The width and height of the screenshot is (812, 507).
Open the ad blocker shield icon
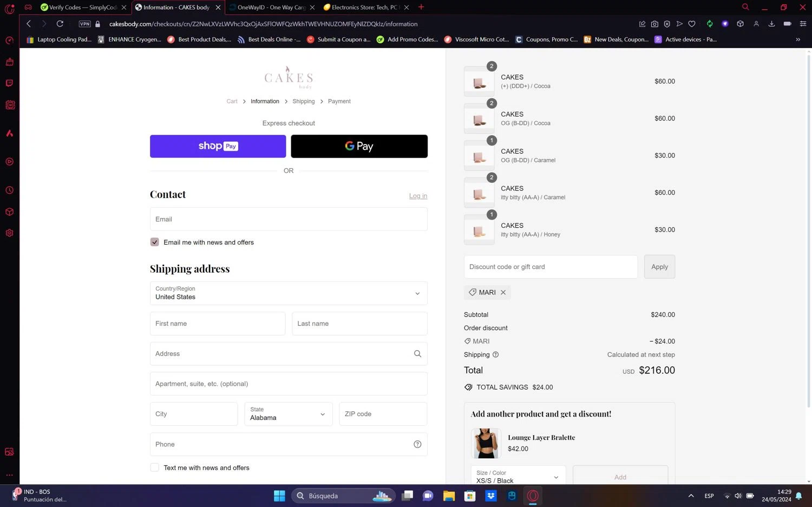667,24
